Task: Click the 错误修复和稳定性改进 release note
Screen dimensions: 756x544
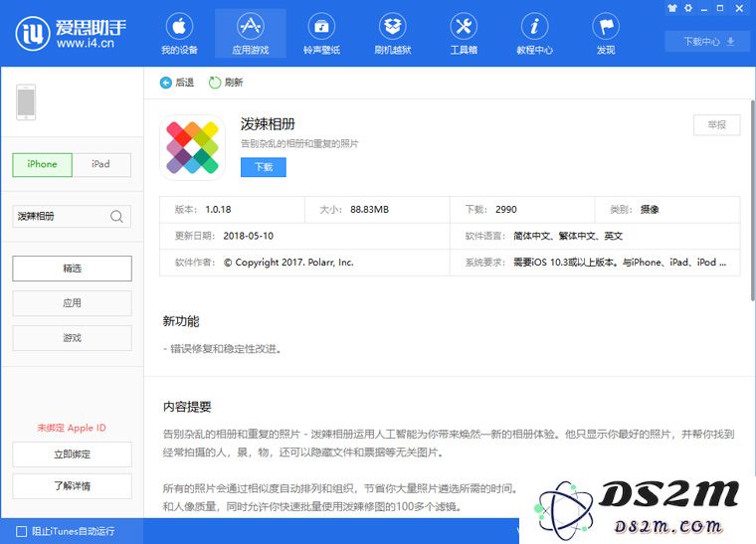Action: click(x=222, y=349)
